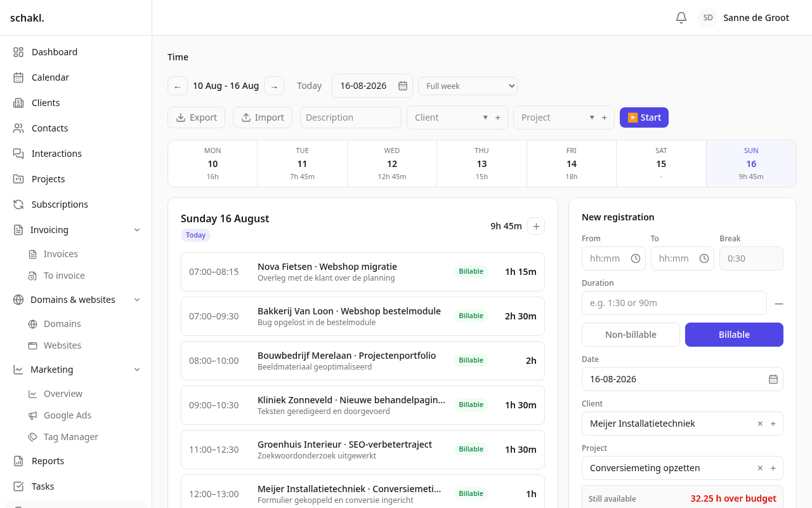Viewport: 812px width, 508px height.
Task: Click the Sanne de Groot user name
Action: point(756,18)
